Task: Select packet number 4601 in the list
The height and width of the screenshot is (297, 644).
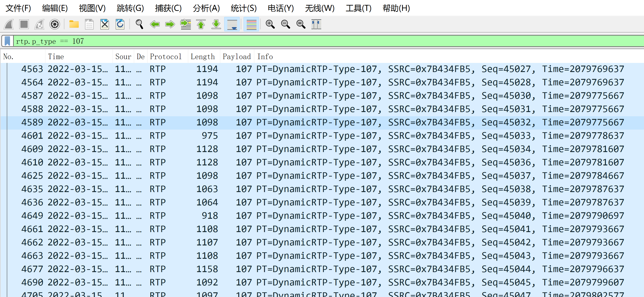Action: click(175, 135)
